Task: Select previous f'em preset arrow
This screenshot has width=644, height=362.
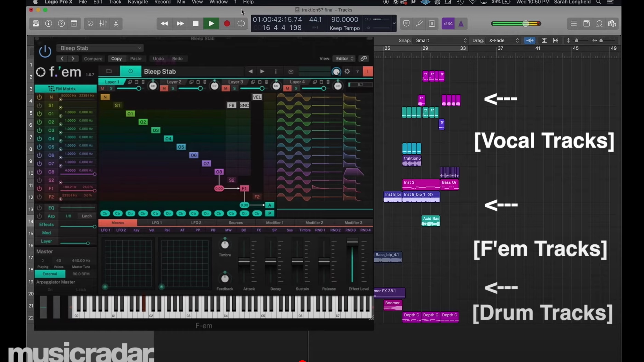Action: pos(250,71)
